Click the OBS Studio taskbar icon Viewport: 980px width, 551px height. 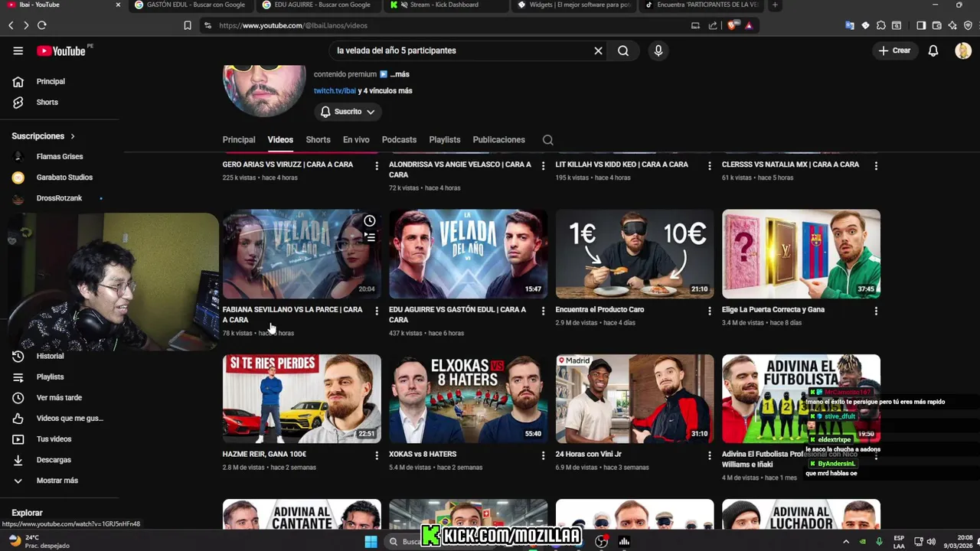point(602,542)
